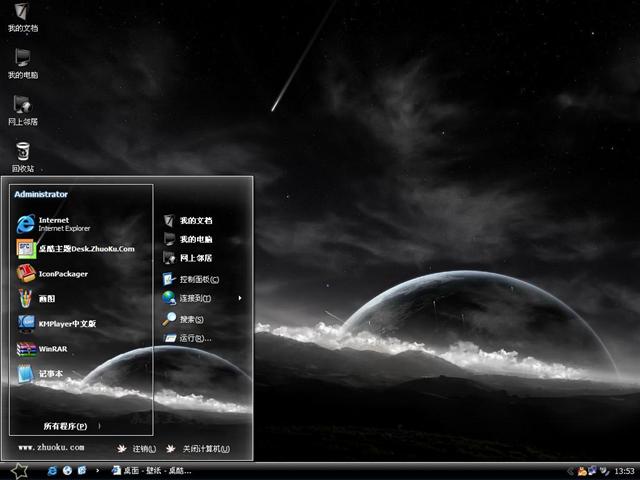Open 我的文档 in Start menu right pane
Screen dimensions: 640x480
click(x=188, y=220)
